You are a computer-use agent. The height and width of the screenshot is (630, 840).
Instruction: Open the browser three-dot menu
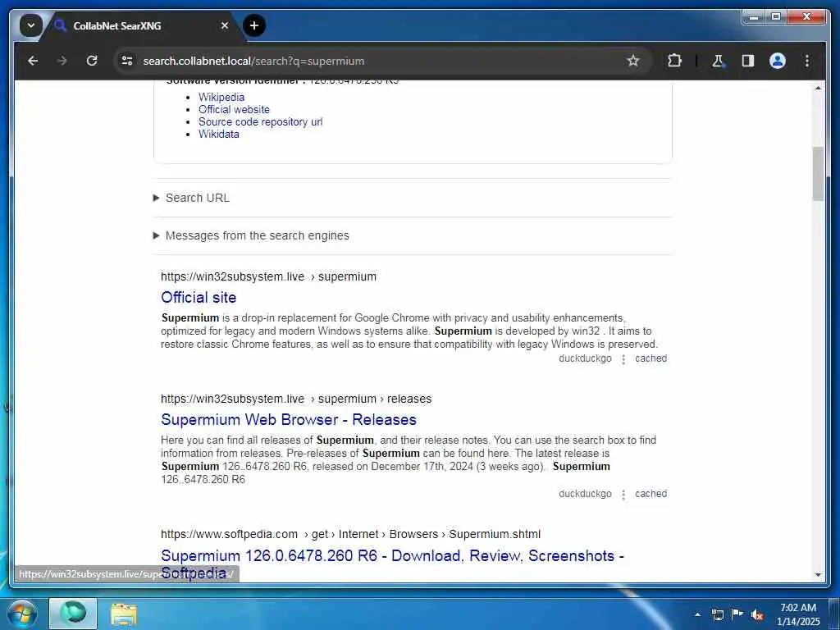[807, 61]
